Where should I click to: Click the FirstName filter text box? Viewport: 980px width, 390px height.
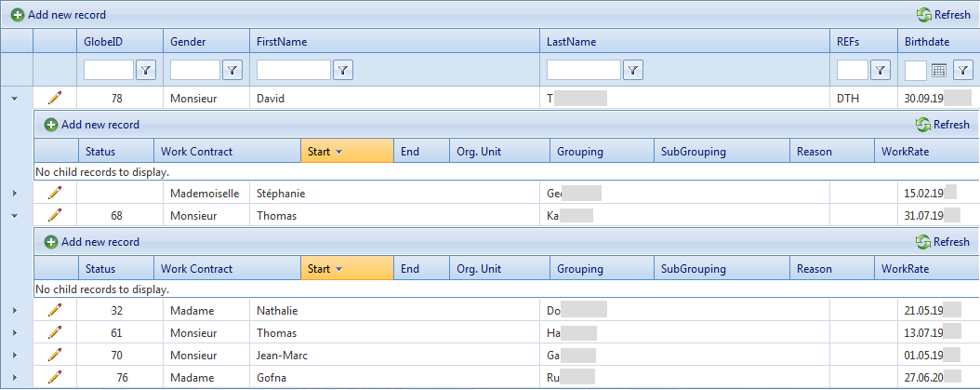pos(293,70)
